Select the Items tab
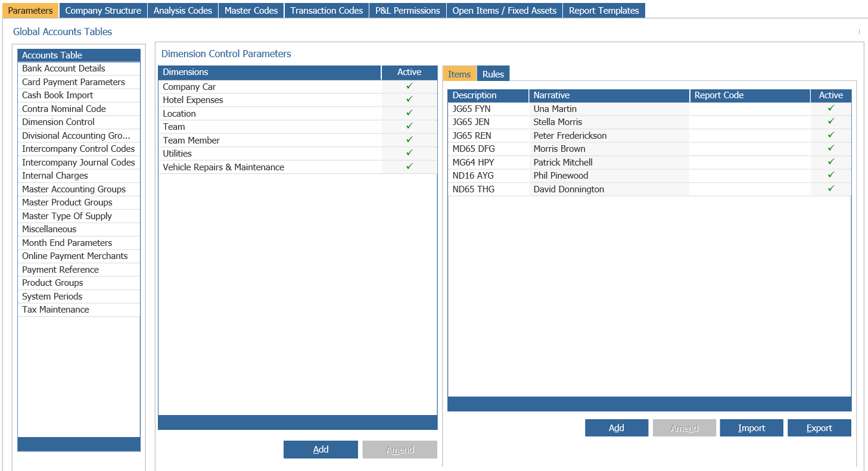Viewport: 868px width, 471px height. pos(459,74)
